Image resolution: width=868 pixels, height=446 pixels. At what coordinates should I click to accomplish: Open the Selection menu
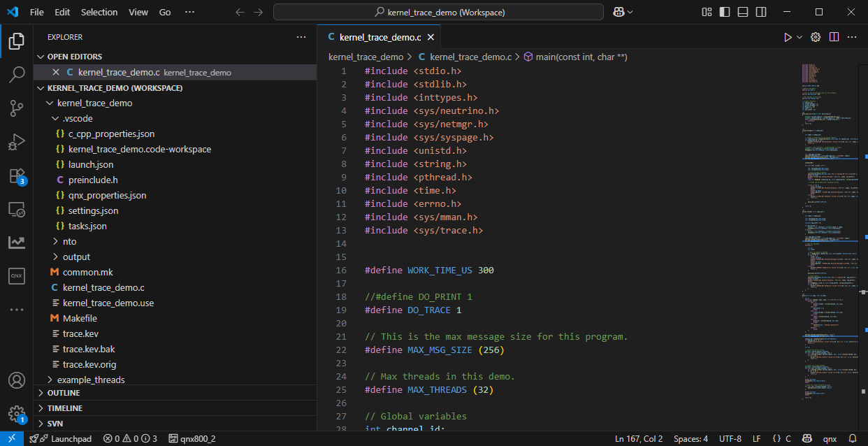point(99,12)
